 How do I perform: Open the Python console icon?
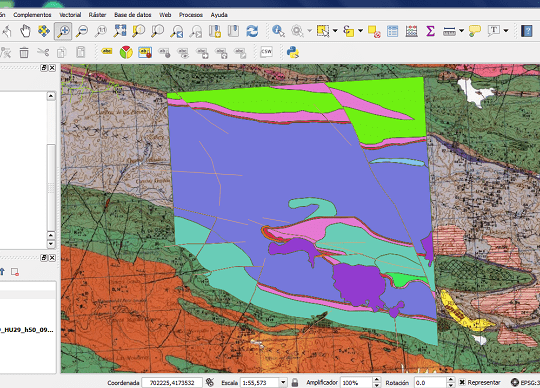point(293,52)
